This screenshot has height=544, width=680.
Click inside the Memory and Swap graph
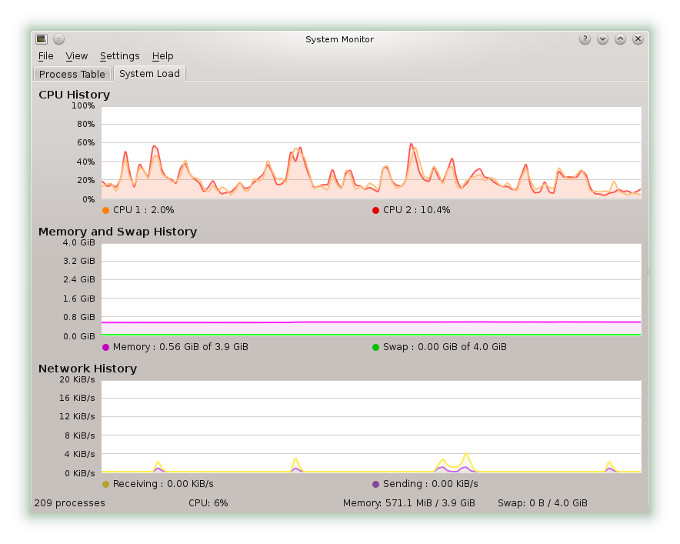click(371, 289)
